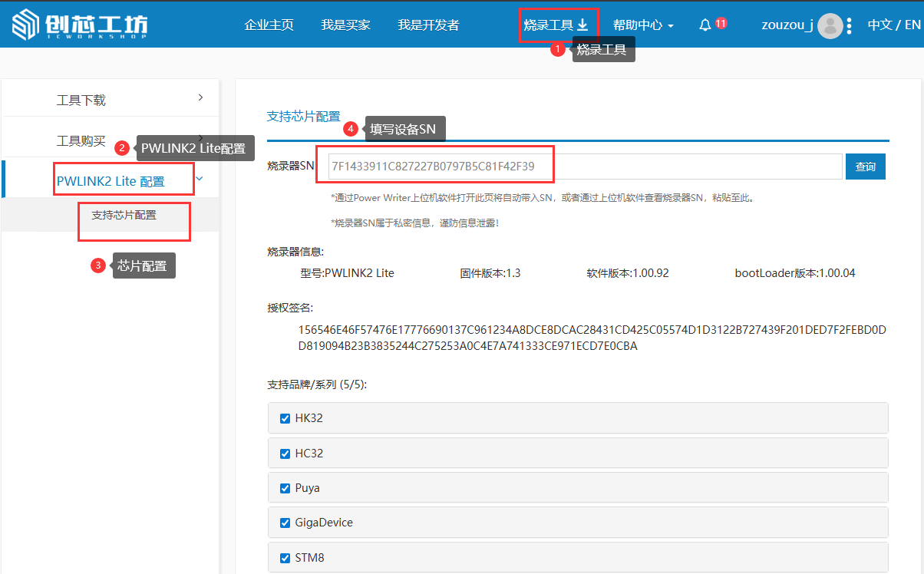
Task: Click the ICWorkshop logo
Action: [x=80, y=25]
